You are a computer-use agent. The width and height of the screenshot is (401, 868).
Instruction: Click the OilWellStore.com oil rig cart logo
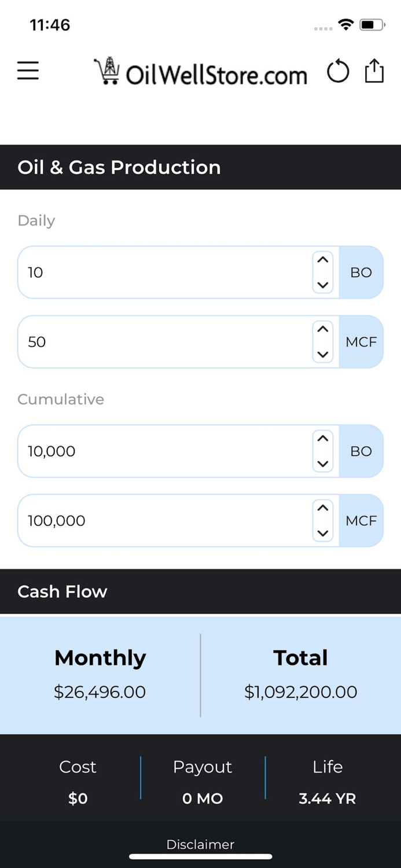point(109,71)
